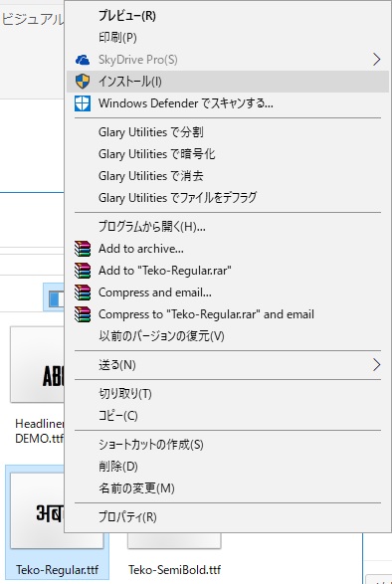Choose Add to "Teko-Regular.rar" entry

[x=228, y=271]
